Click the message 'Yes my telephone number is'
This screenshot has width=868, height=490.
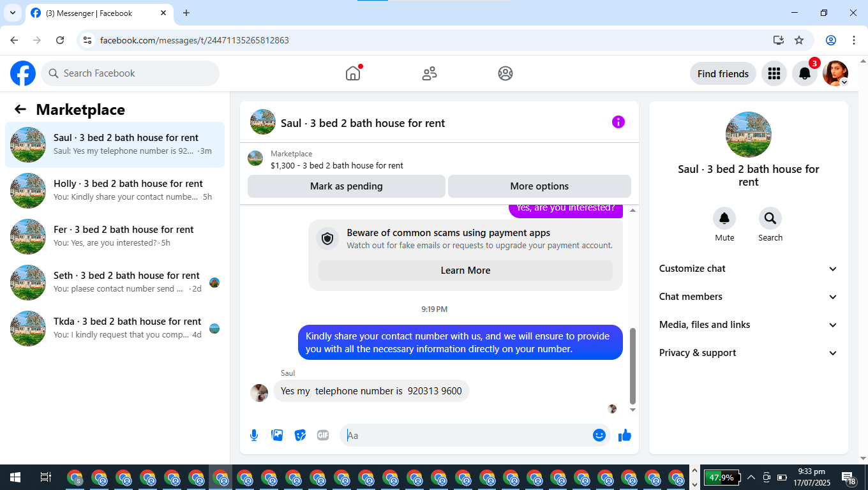(x=371, y=391)
